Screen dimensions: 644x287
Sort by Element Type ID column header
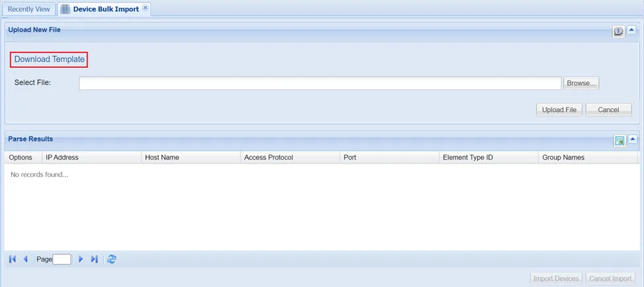[489, 158]
